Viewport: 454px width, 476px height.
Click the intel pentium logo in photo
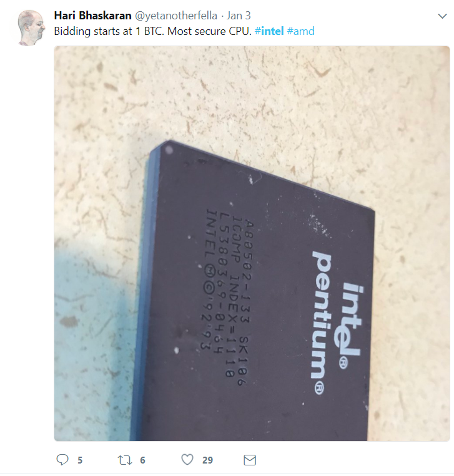(x=337, y=322)
